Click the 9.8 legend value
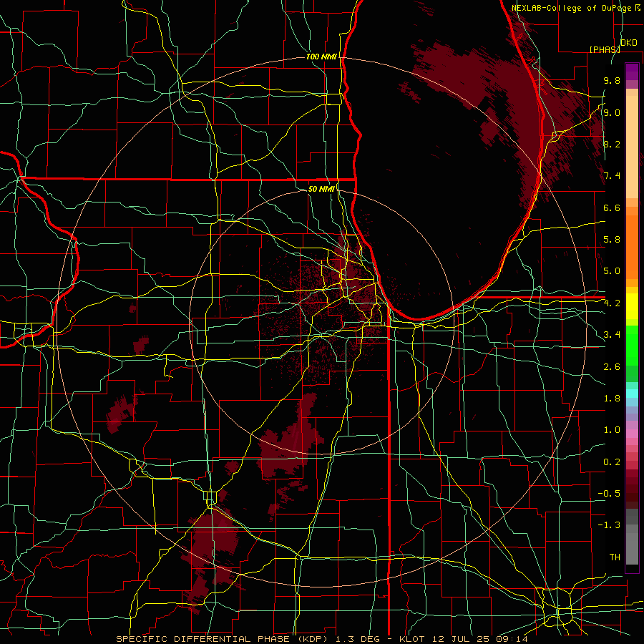Viewport: 644px width, 644px height. (x=612, y=80)
